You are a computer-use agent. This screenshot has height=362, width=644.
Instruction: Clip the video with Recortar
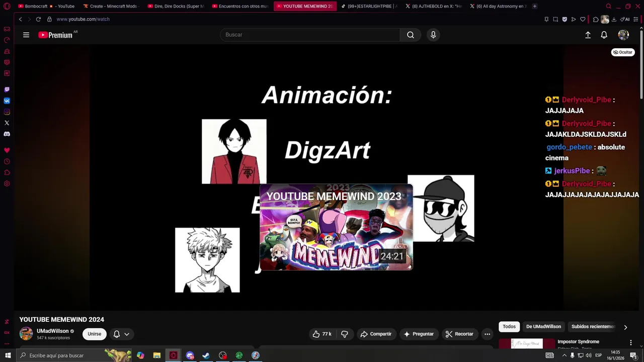(x=459, y=334)
